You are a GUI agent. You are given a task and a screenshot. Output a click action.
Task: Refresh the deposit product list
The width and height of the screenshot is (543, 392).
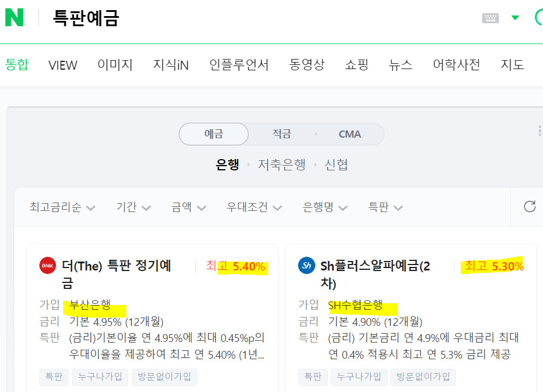[529, 207]
